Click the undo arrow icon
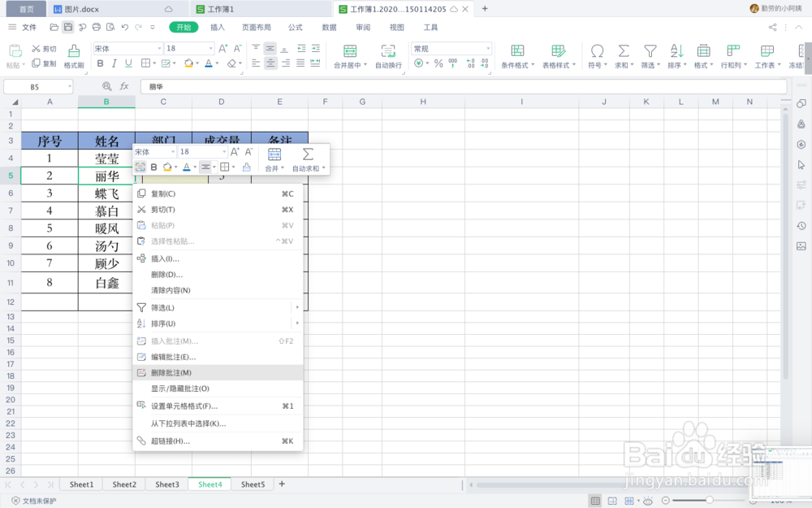The width and height of the screenshot is (812, 508). coord(125,27)
